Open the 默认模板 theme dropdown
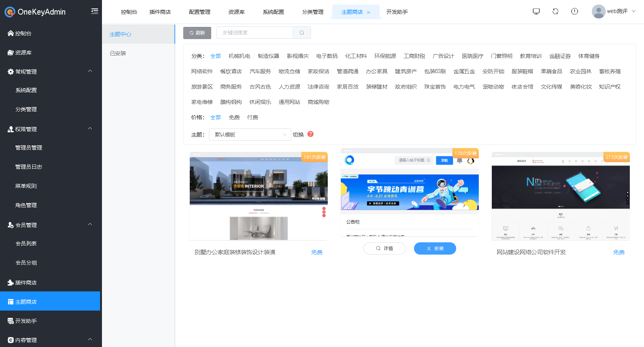The height and width of the screenshot is (347, 644). point(250,135)
